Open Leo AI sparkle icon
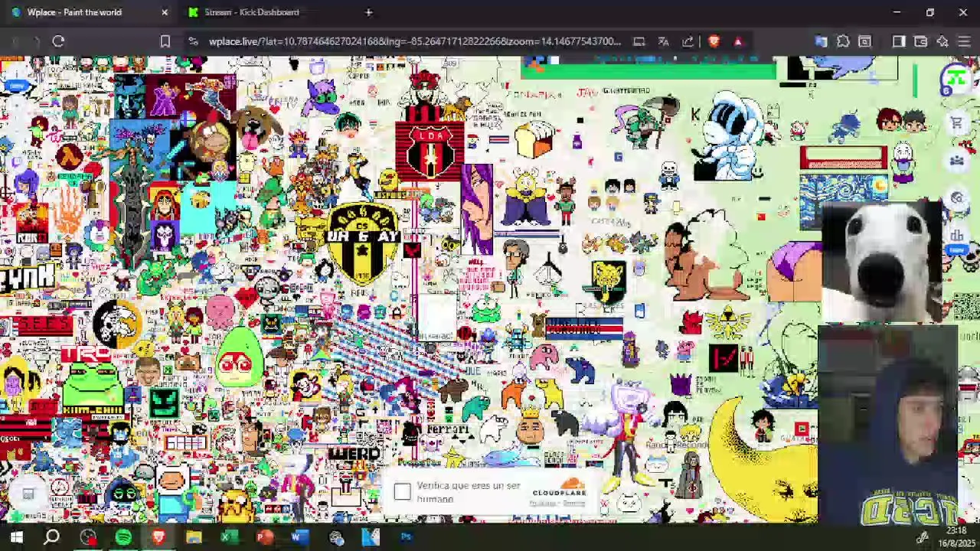This screenshot has height=551, width=980. (x=942, y=41)
